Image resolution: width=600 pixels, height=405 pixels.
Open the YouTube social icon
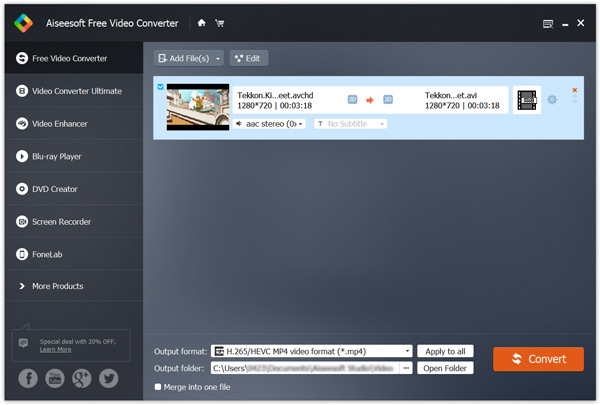pos(55,378)
